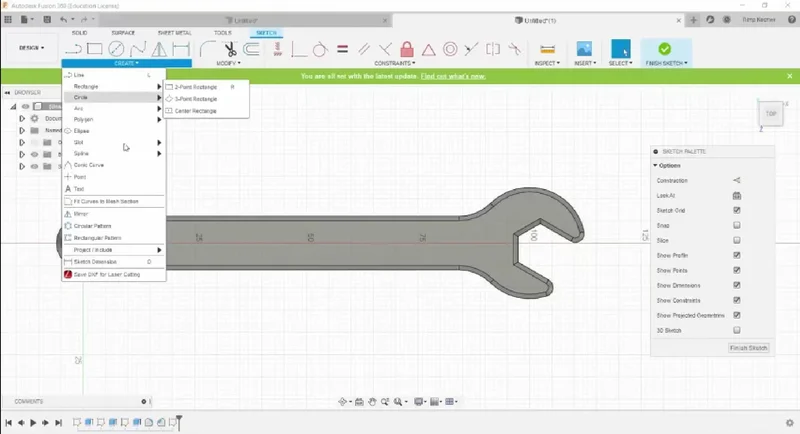The height and width of the screenshot is (434, 800).
Task: Select the Offset tool icon
Action: tap(251, 49)
